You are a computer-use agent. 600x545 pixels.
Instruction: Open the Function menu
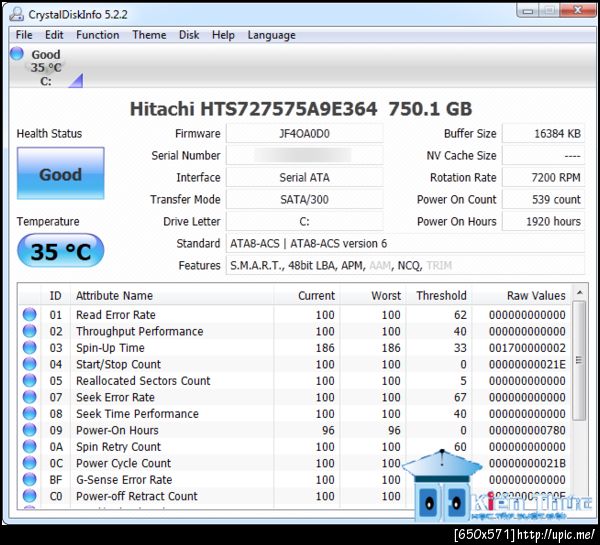(x=97, y=35)
